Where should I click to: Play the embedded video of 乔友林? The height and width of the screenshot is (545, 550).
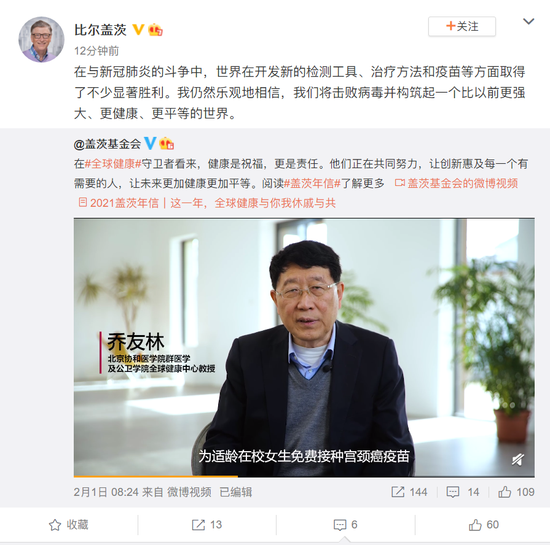(x=304, y=347)
